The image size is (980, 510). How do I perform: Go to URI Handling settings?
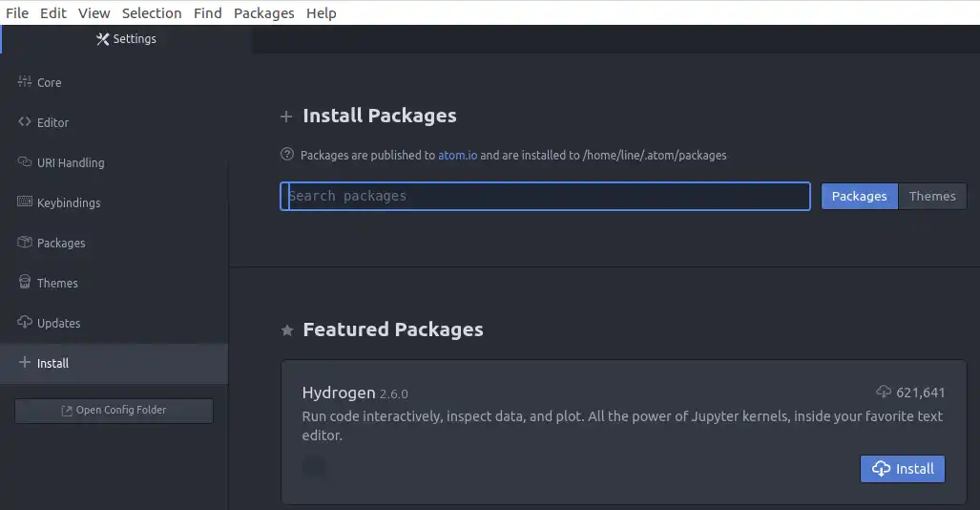click(x=70, y=163)
